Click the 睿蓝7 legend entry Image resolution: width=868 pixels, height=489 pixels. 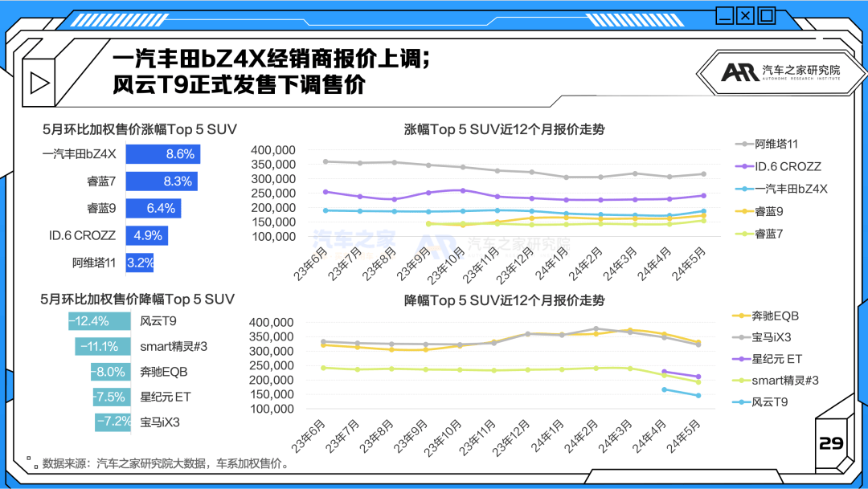[759, 234]
